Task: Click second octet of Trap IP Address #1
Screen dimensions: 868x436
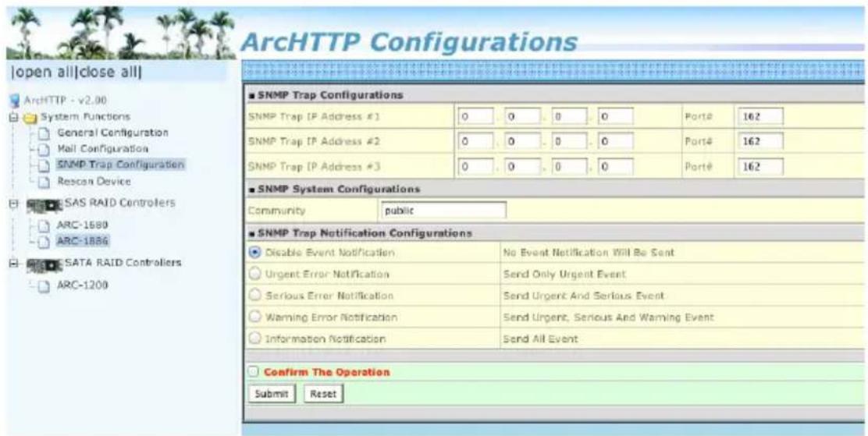Action: (x=522, y=117)
